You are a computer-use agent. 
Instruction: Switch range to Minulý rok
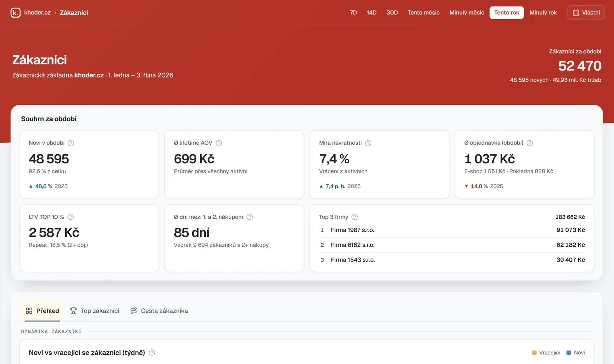point(543,13)
